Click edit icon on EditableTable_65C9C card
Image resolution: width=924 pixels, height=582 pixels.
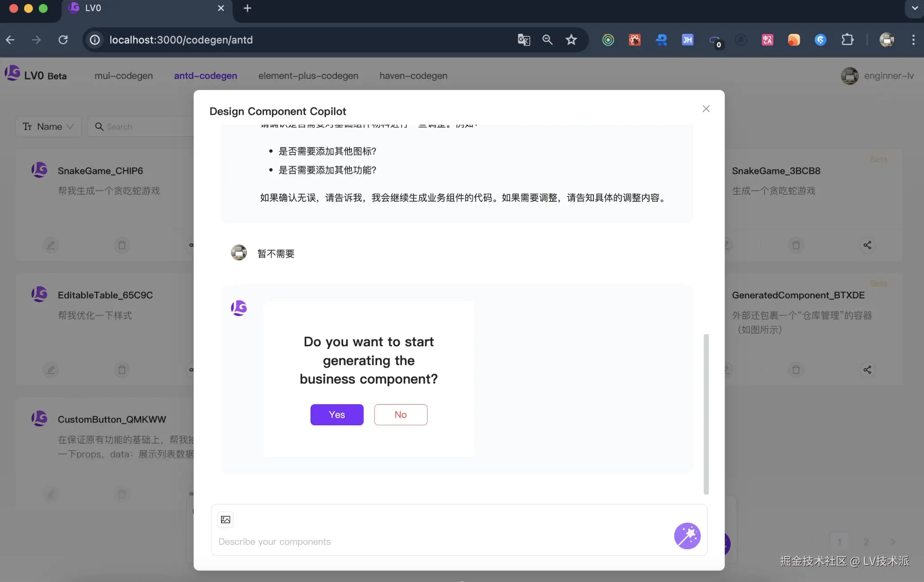click(51, 370)
